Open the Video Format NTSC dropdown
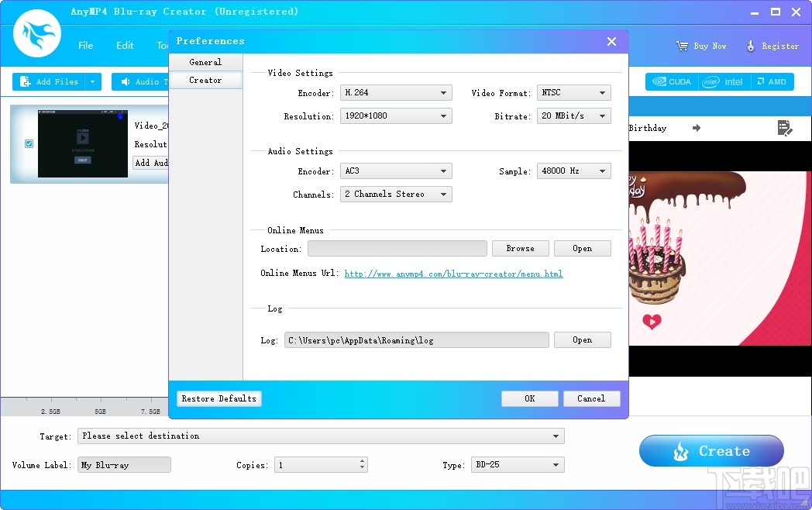 pos(573,92)
